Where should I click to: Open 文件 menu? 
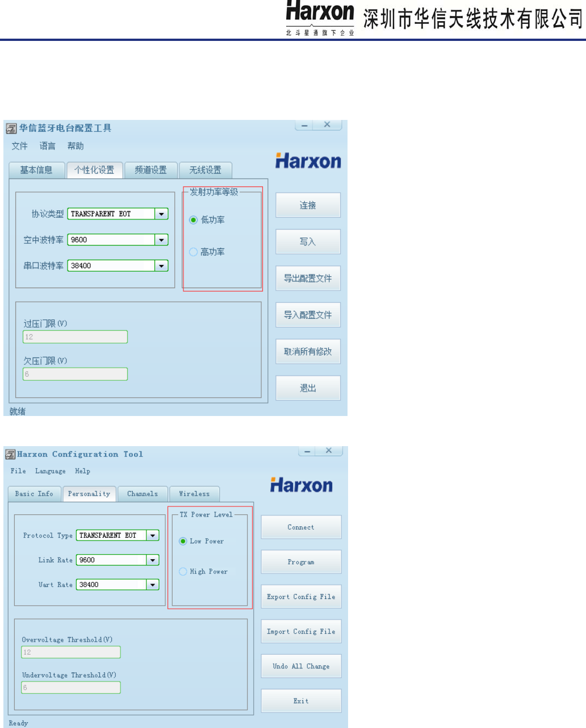point(20,146)
